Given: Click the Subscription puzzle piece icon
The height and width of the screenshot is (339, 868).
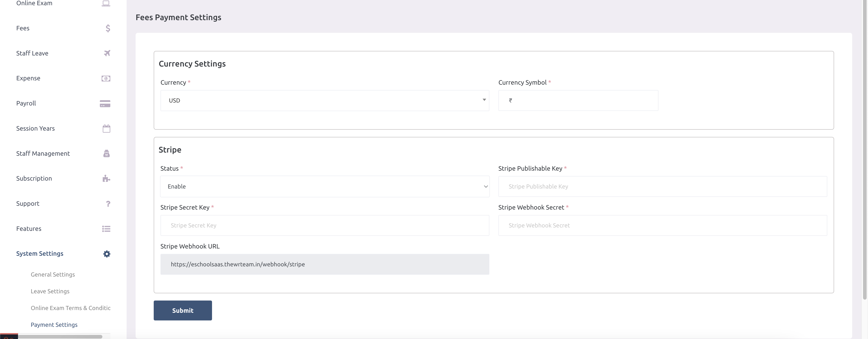Looking at the screenshot, I should [x=106, y=178].
